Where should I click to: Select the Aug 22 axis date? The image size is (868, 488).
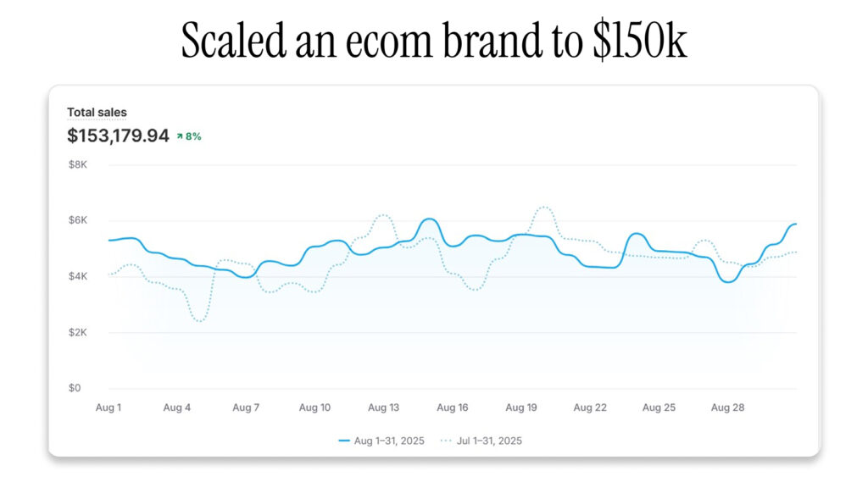pos(590,408)
